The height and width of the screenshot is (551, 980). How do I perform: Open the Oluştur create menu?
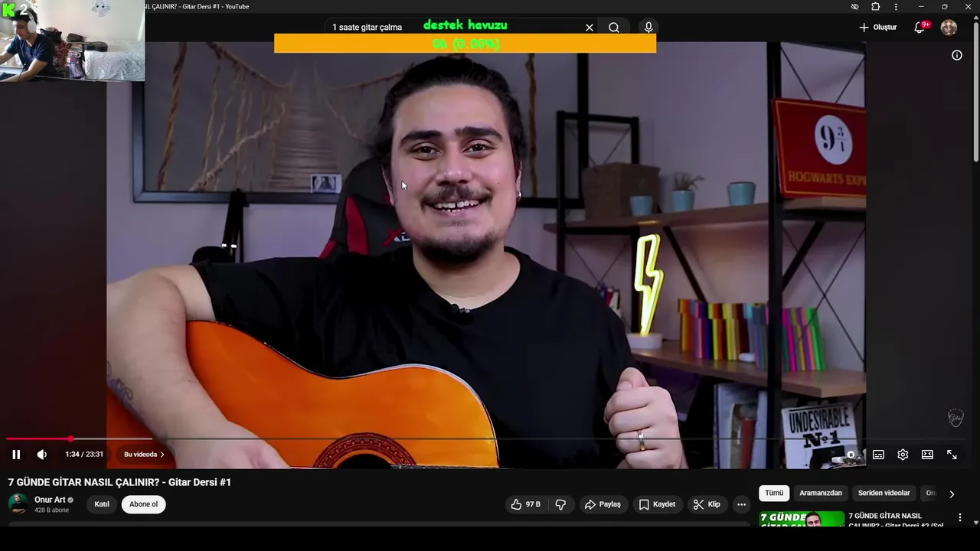(x=877, y=28)
